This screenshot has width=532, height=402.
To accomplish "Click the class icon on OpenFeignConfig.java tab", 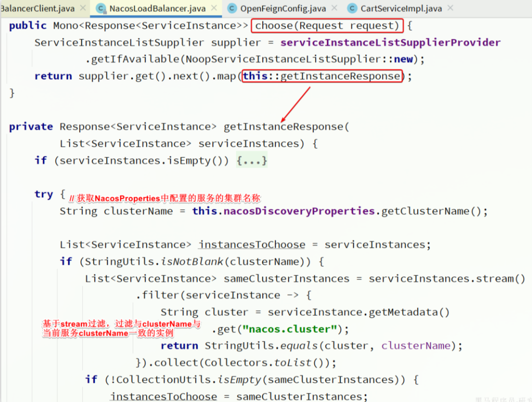I will click(x=232, y=9).
